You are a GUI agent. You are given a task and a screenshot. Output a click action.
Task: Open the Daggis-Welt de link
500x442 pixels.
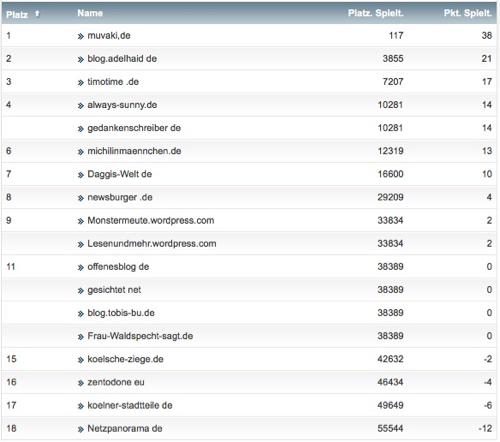pyautogui.click(x=120, y=174)
